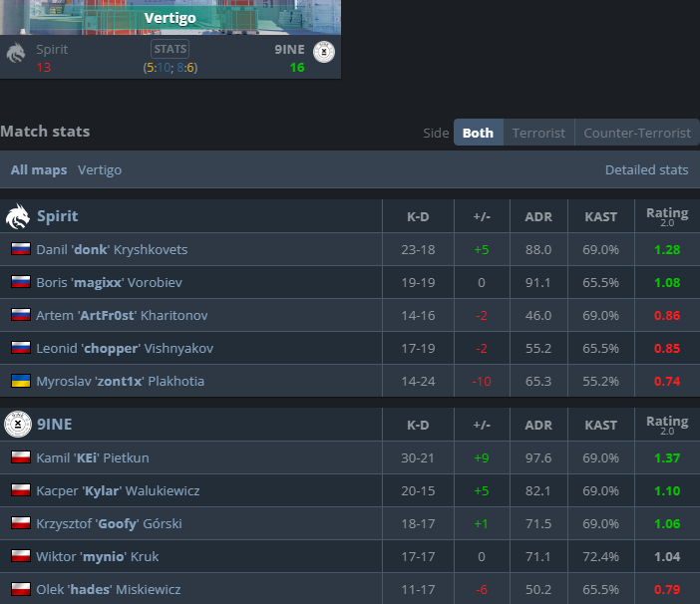Image resolution: width=700 pixels, height=604 pixels.
Task: Click chopper's 0.85 rating
Action: click(667, 349)
